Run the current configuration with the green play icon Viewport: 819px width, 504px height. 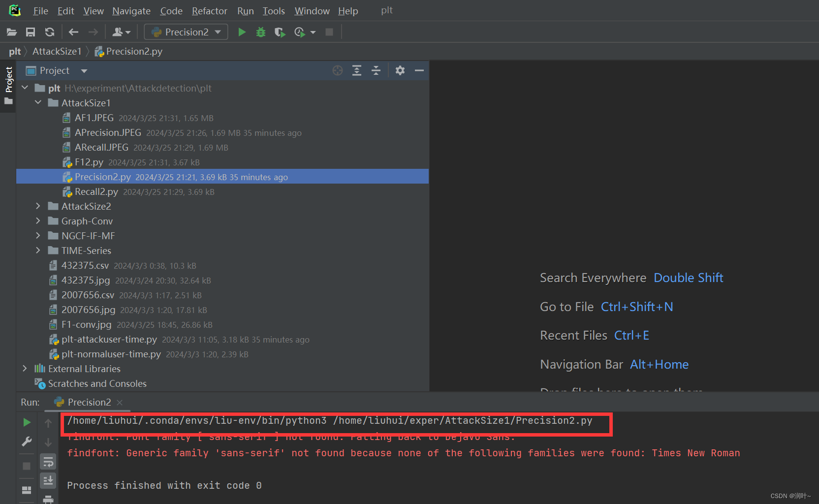(x=242, y=31)
